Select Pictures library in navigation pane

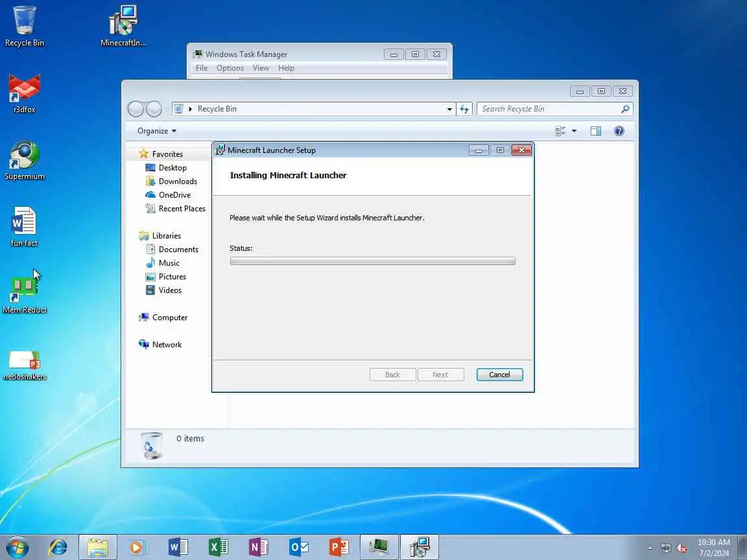point(165,277)
